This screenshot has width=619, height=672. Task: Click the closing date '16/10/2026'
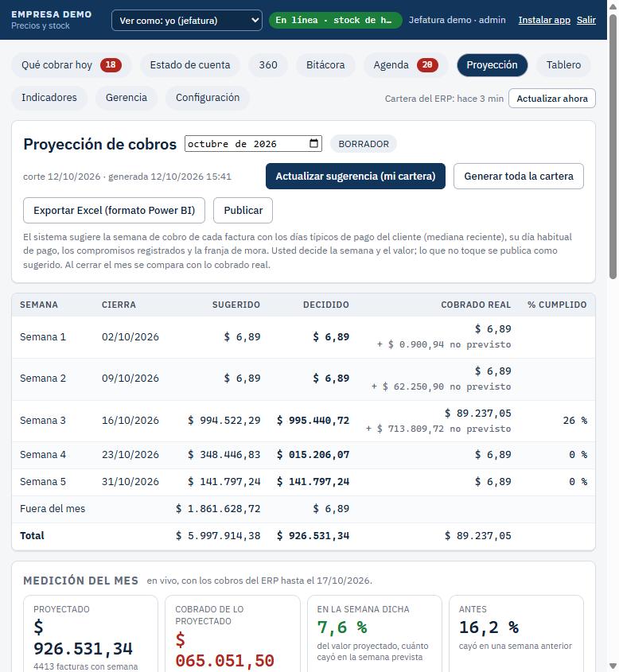coord(130,421)
